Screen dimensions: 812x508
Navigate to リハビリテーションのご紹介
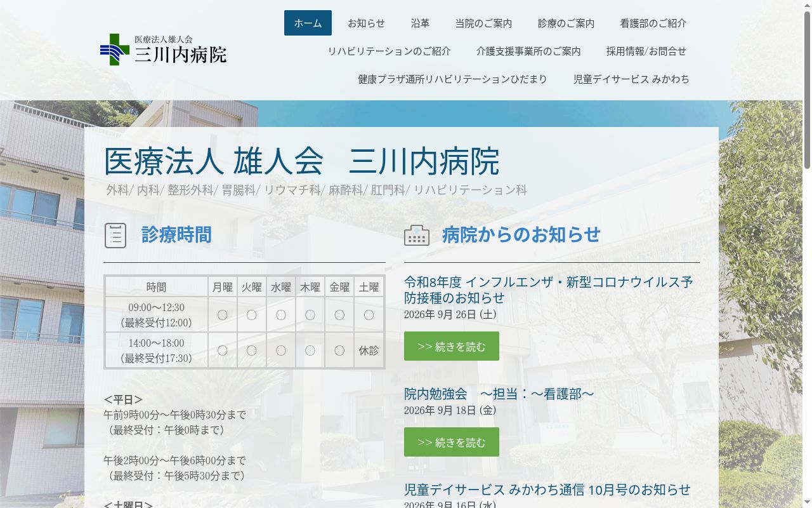pos(389,51)
